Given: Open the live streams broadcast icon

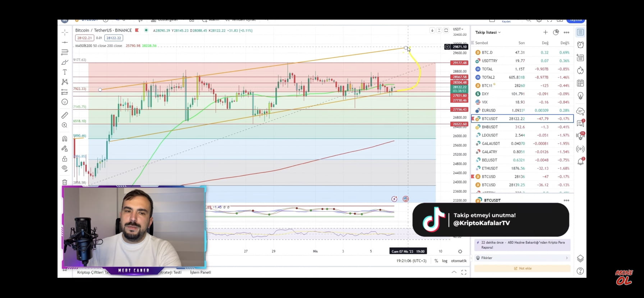Looking at the screenshot, I should 580,149.
